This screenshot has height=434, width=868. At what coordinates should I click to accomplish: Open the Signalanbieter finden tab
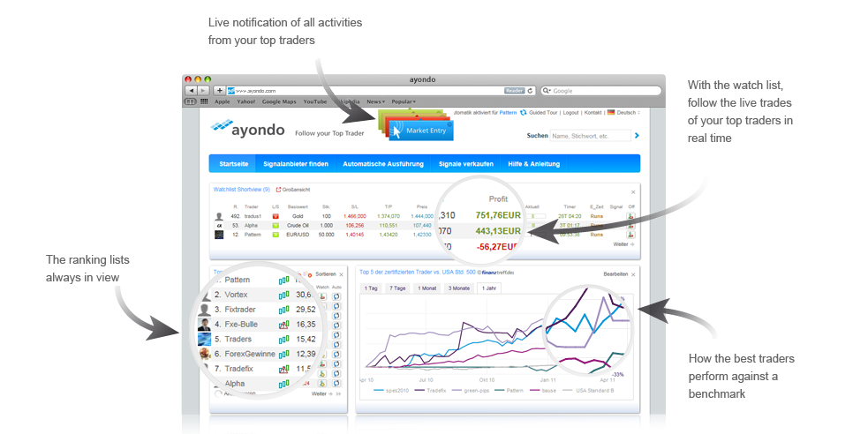(x=295, y=164)
